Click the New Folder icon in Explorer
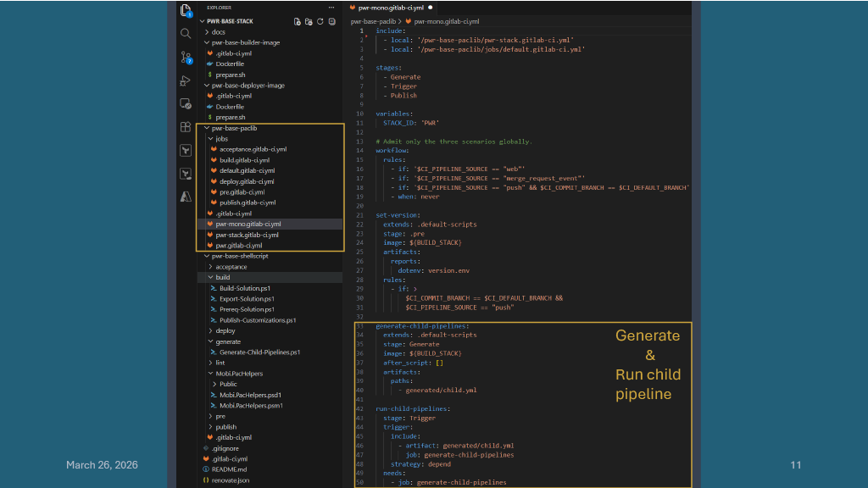The height and width of the screenshot is (488, 868). (309, 21)
